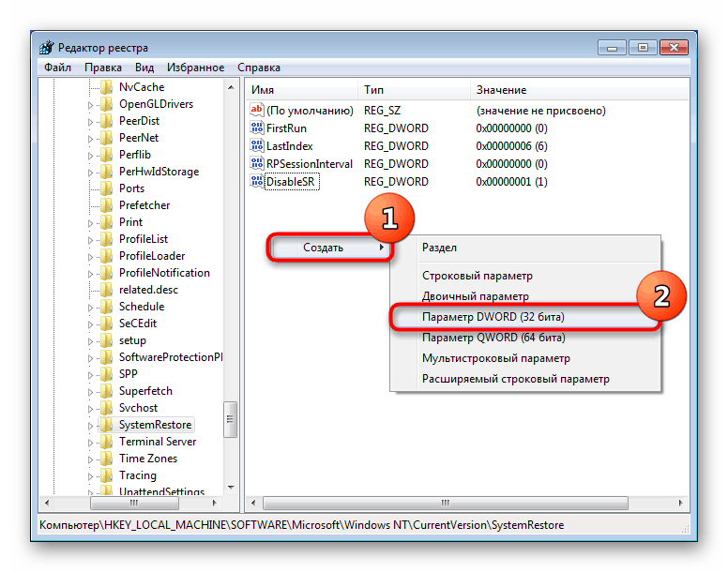Image resolution: width=728 pixels, height=572 pixels.
Task: Select the ProfileLoader tree item
Action: [152, 256]
